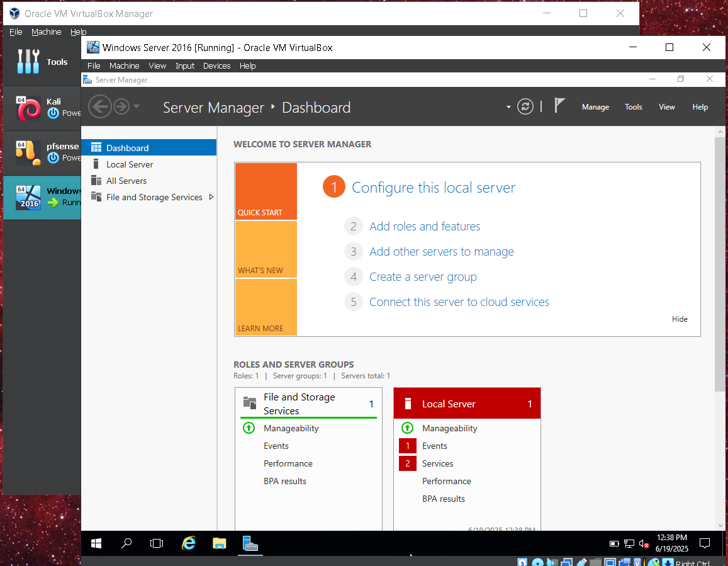This screenshot has height=566, width=728.
Task: Open File and Storage Services tile header
Action: tap(309, 404)
